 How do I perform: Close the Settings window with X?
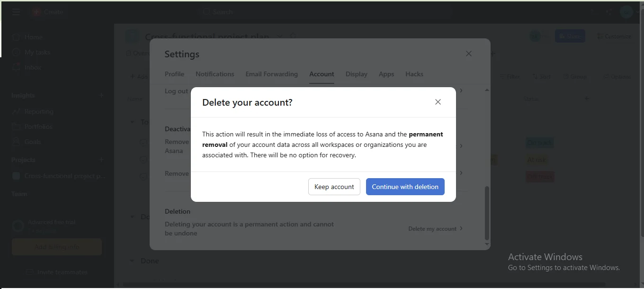point(468,54)
